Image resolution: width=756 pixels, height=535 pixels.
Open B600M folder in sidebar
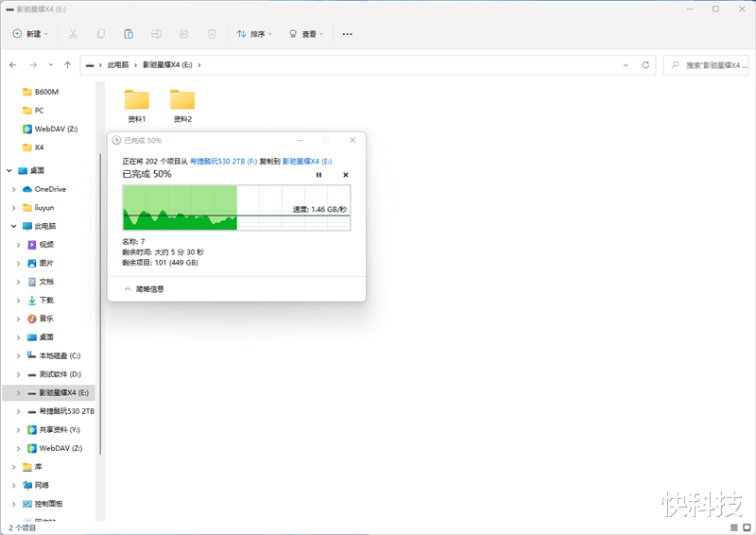pyautogui.click(x=41, y=92)
